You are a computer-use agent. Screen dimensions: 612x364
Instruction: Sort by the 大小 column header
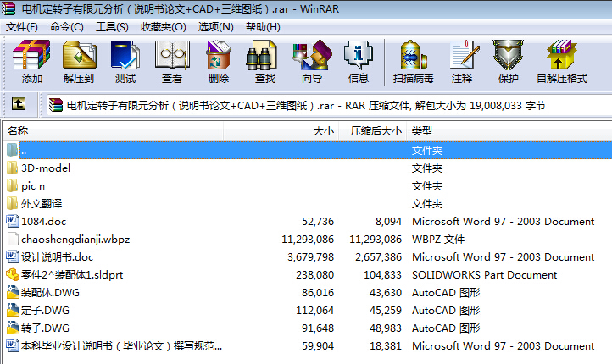[281, 131]
